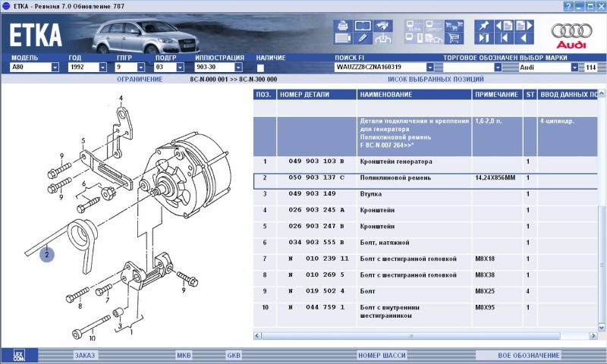Screen dimensions: 607x364
Task: Click the Print icon in toolbar
Action: 343,26
